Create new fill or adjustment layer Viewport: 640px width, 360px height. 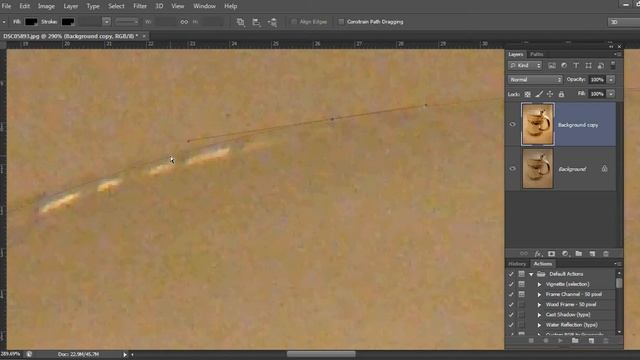point(565,254)
